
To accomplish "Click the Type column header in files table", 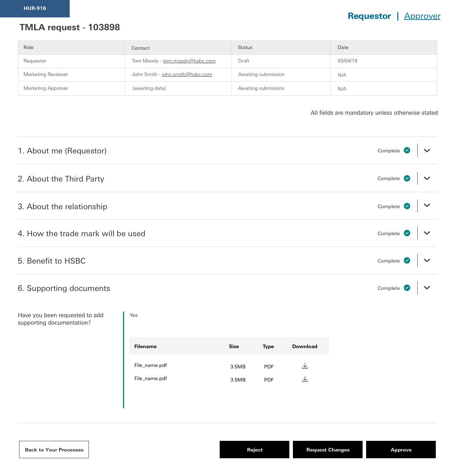I will (x=268, y=347).
